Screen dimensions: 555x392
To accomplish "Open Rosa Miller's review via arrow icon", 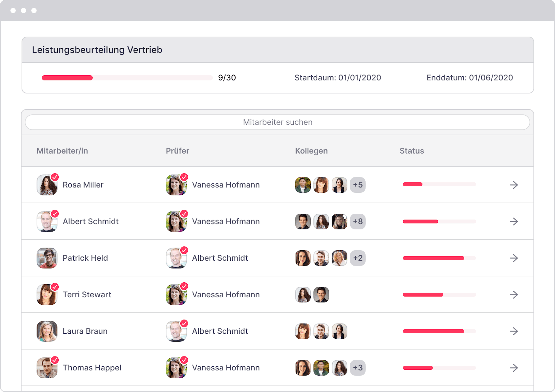I will [x=514, y=185].
